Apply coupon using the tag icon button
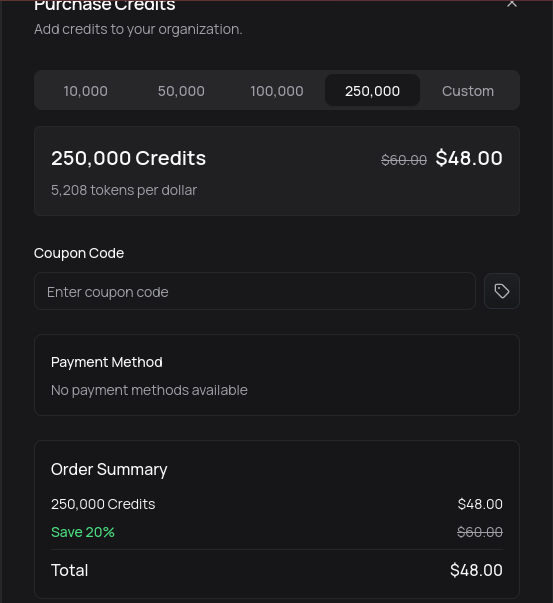The image size is (553, 603). point(501,291)
